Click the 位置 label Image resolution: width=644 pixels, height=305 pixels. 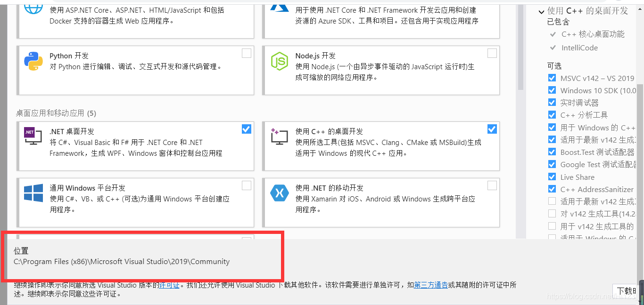21,251
